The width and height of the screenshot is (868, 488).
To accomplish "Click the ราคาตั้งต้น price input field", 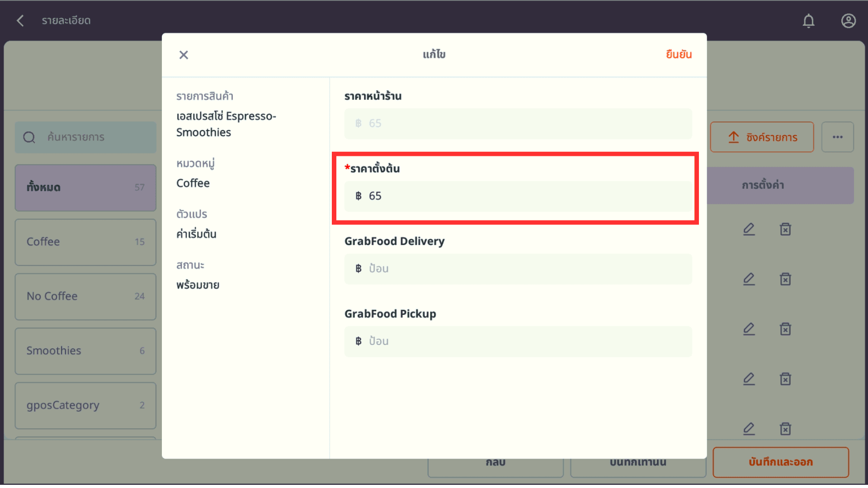I will [x=518, y=196].
